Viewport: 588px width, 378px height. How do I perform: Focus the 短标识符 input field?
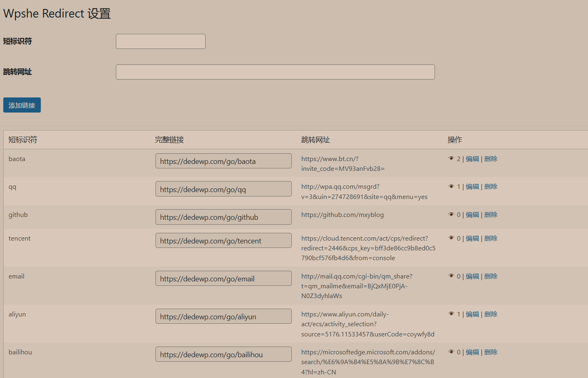160,42
